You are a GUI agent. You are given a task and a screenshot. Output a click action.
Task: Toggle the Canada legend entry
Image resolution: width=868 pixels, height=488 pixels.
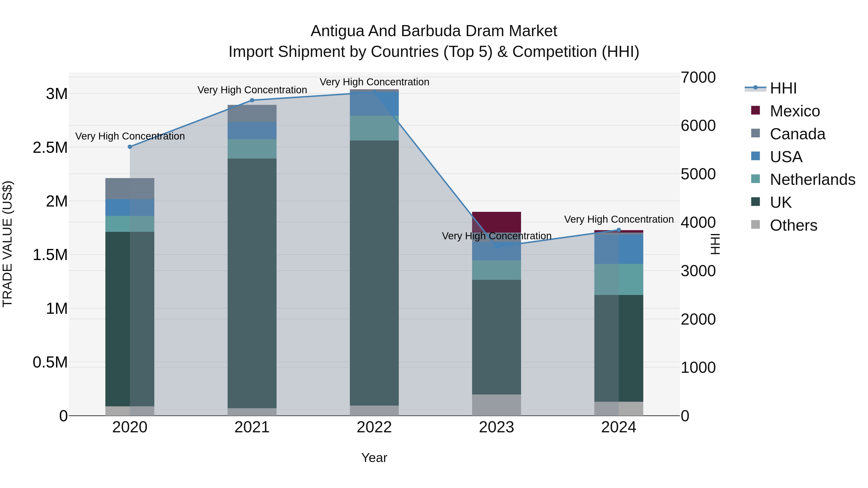788,134
